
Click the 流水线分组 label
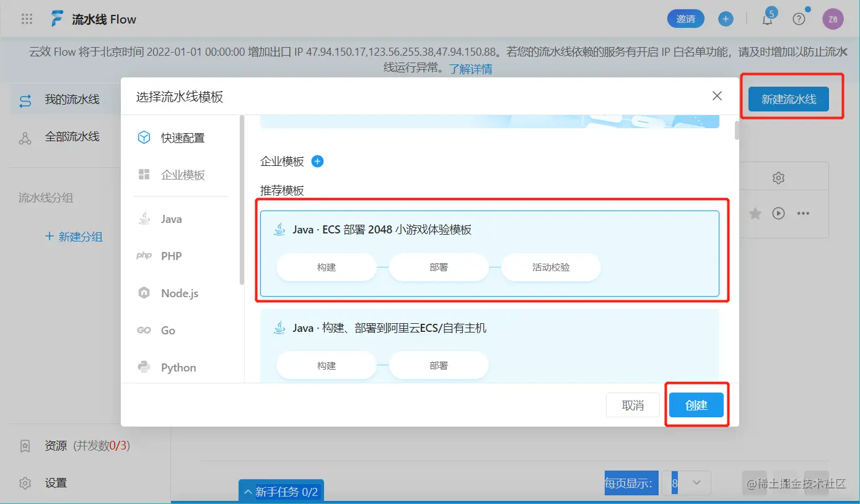(46, 198)
